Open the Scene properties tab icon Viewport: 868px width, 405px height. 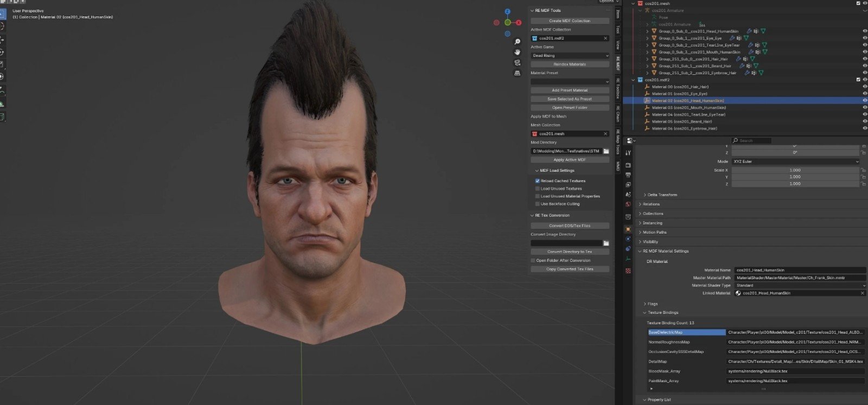click(x=628, y=195)
